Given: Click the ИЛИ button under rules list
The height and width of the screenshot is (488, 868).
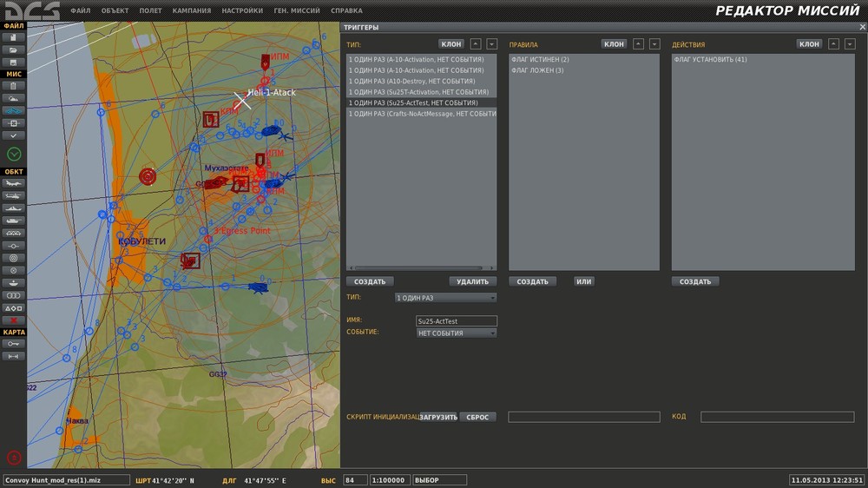Looking at the screenshot, I should pyautogui.click(x=583, y=281).
